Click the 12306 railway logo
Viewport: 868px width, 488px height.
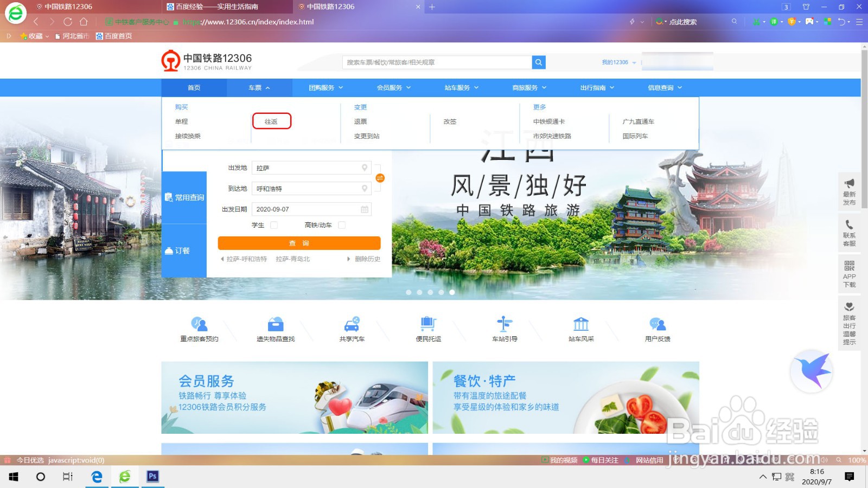207,61
